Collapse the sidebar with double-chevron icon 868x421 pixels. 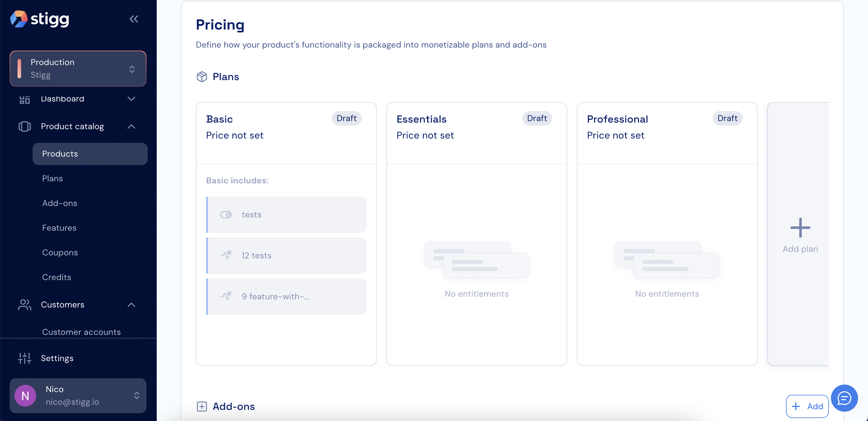point(134,19)
